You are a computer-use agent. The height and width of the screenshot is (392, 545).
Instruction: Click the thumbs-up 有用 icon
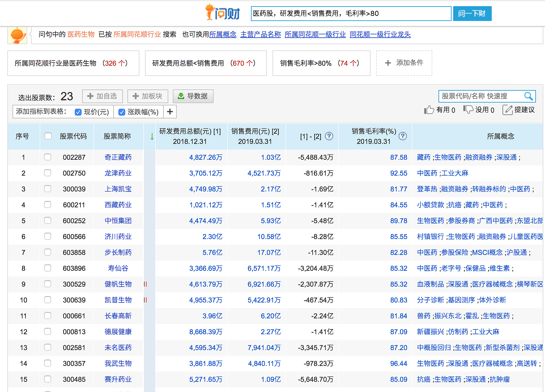[x=429, y=110]
